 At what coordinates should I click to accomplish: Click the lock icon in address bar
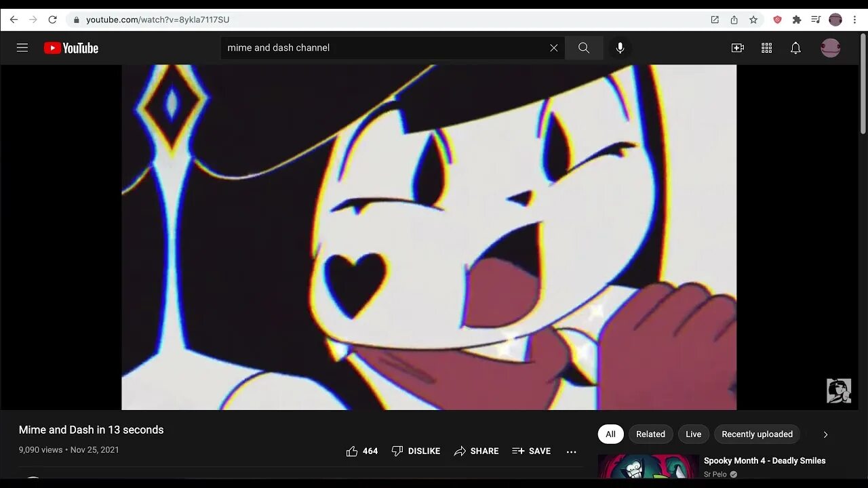click(77, 20)
